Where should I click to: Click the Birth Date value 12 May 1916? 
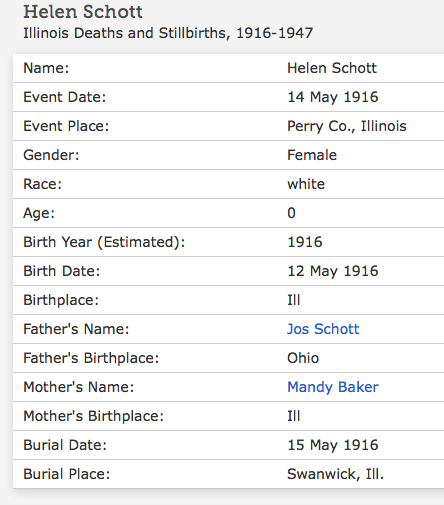333,271
